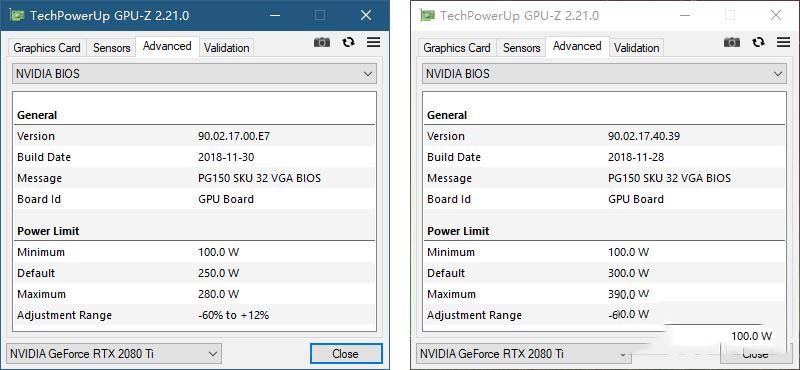
Task: Select Graphics Card tab in right window
Action: click(x=457, y=48)
